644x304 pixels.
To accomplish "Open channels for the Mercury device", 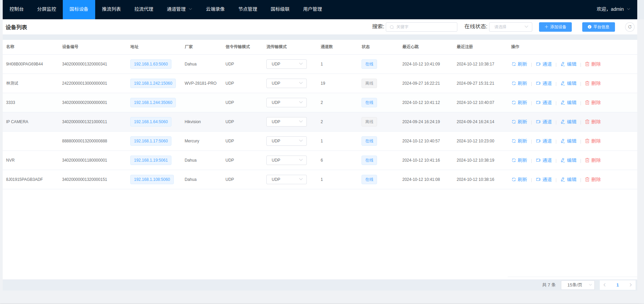I will tap(544, 141).
